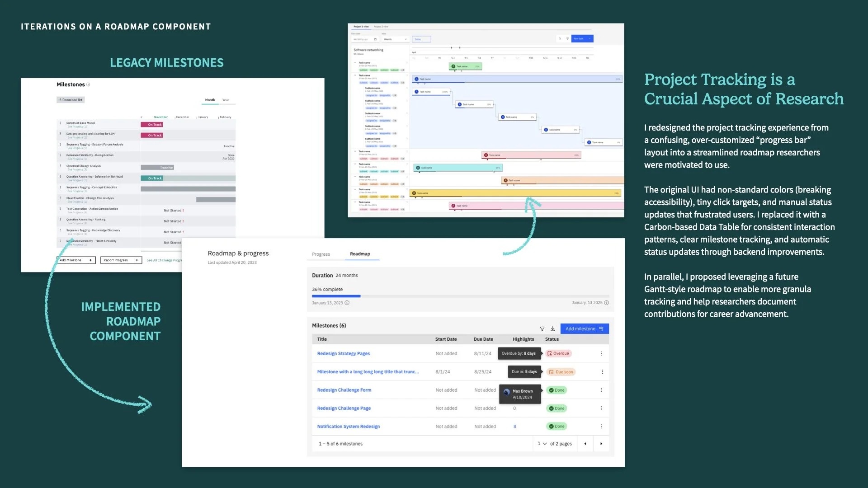The image size is (868, 488).
Task: Open the page number dropdown in pagination
Action: [x=542, y=444]
